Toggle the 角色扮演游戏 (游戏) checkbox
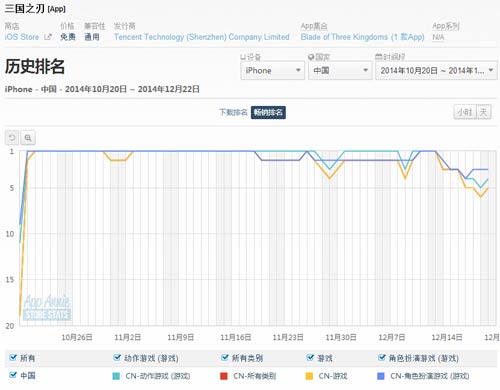Viewport: 500px width, 390px height. coord(382,358)
